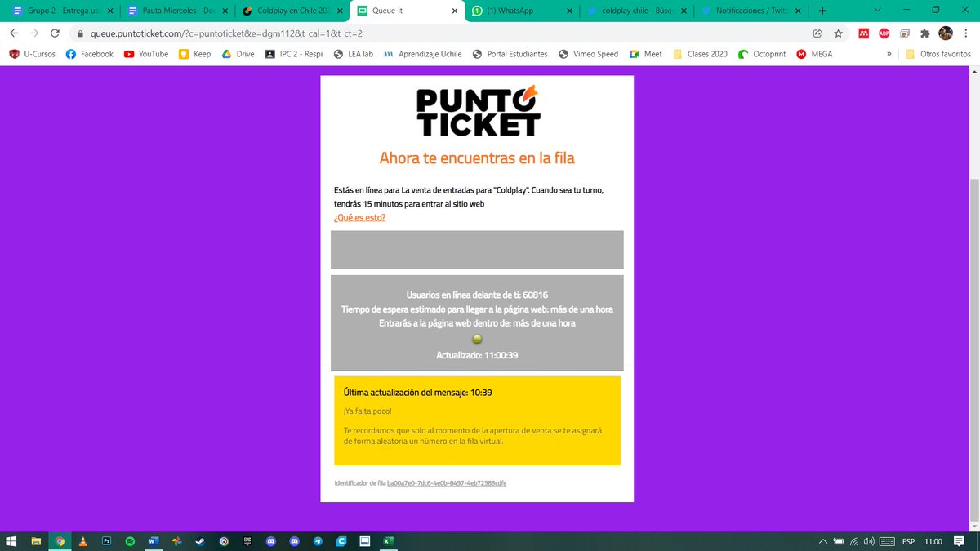The width and height of the screenshot is (980, 551).
Task: Launch VLC from the taskbar
Action: pos(82,541)
